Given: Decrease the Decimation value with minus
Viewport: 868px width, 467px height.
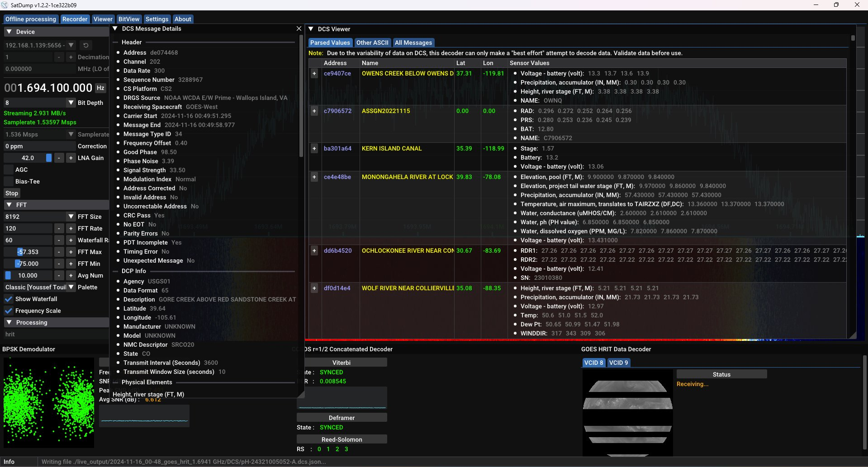Looking at the screenshot, I should (59, 57).
